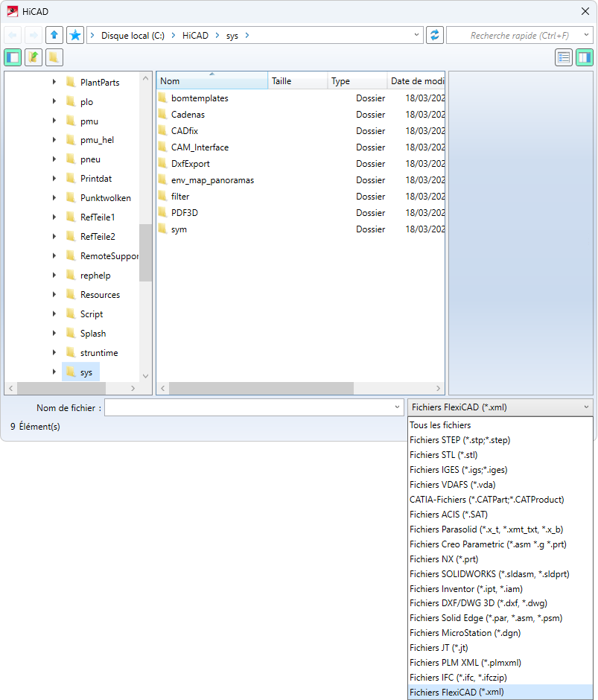Expand the pmu_hel tree folder
The width and height of the screenshot is (598, 700).
coord(54,140)
